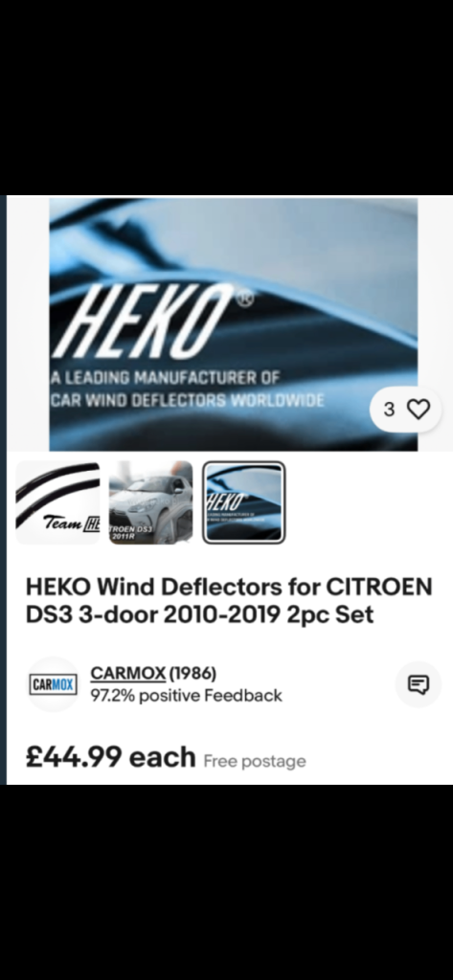Open the CARMOX seller name link
The width and height of the screenshot is (453, 980).
(x=128, y=673)
